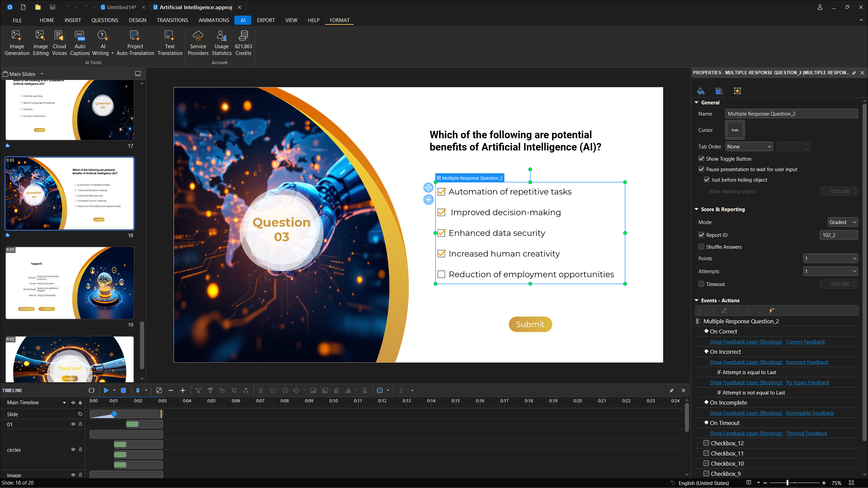
Task: Switch to the Transitions ribbon tab
Action: click(172, 20)
